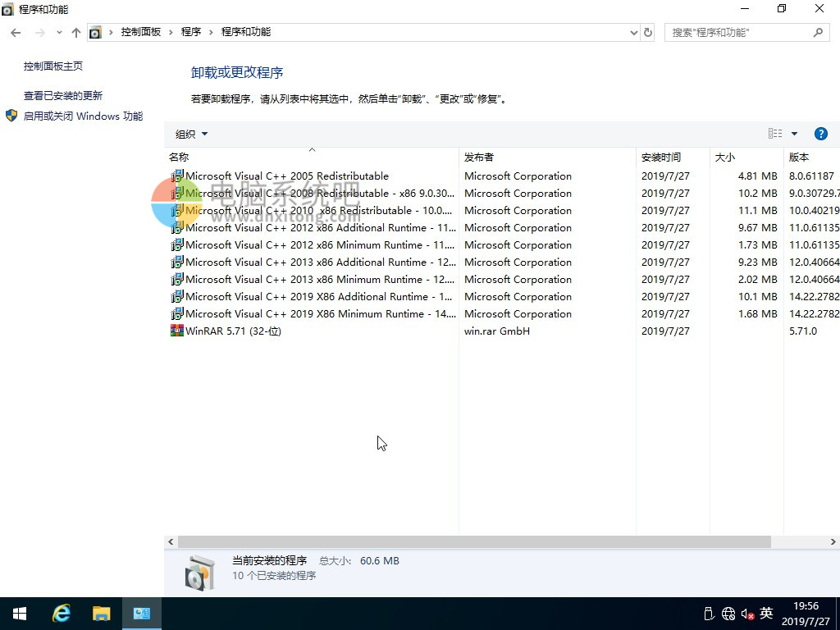Open 控制面板主页 link

(x=53, y=66)
